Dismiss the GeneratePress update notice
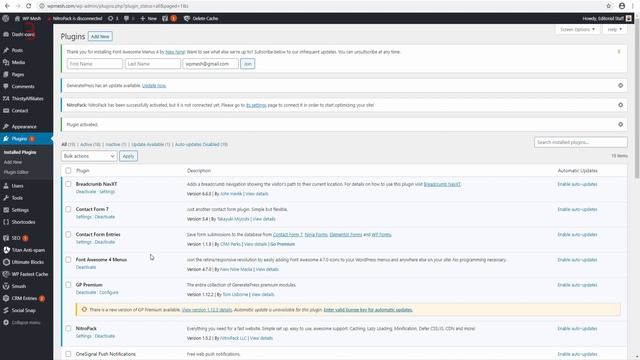The image size is (640, 360). pyautogui.click(x=620, y=85)
